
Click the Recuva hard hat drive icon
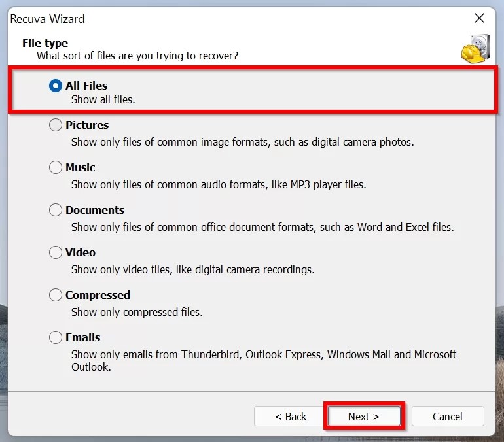pos(475,49)
